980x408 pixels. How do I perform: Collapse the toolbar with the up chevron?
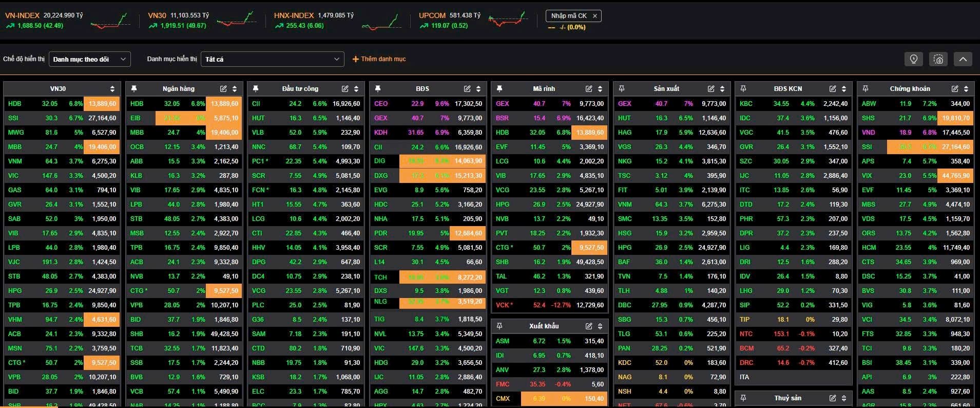963,59
